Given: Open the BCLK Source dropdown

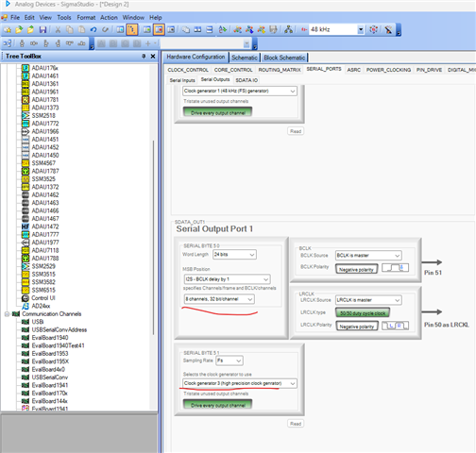Looking at the screenshot, I should (368, 255).
